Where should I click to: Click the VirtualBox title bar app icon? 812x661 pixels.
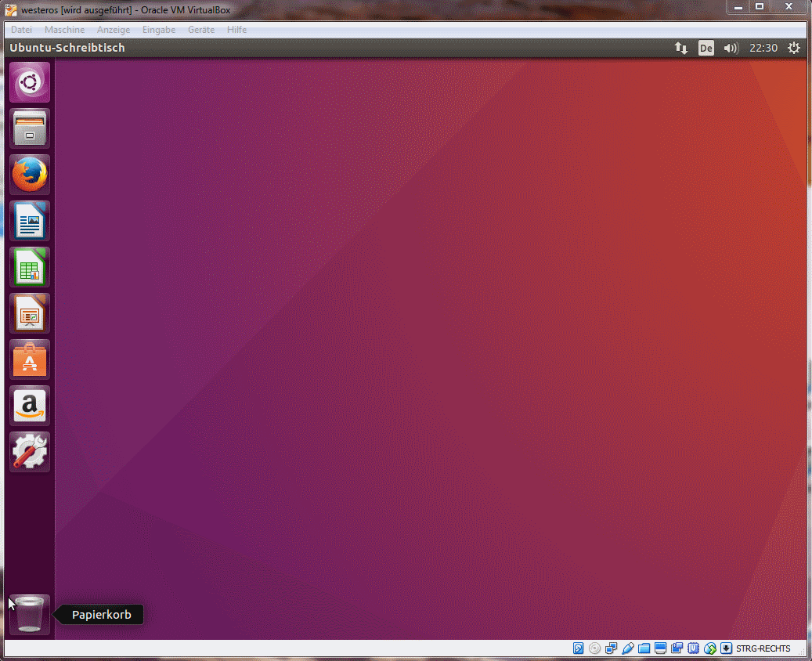(x=11, y=10)
